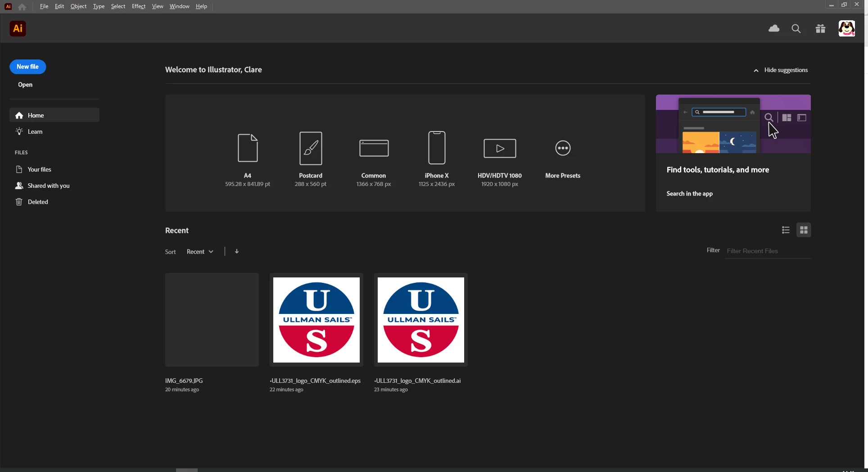Open the Help menu

[201, 6]
